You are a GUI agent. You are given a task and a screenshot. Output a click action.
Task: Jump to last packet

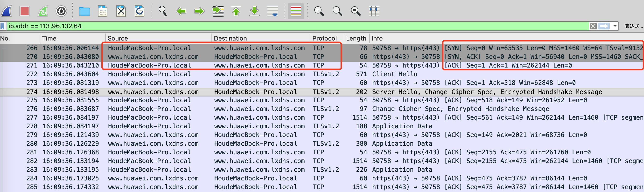tap(254, 11)
